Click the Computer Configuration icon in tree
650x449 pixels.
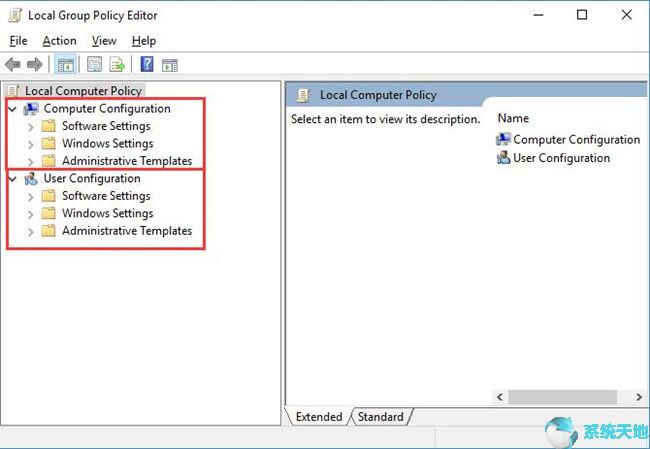click(31, 109)
